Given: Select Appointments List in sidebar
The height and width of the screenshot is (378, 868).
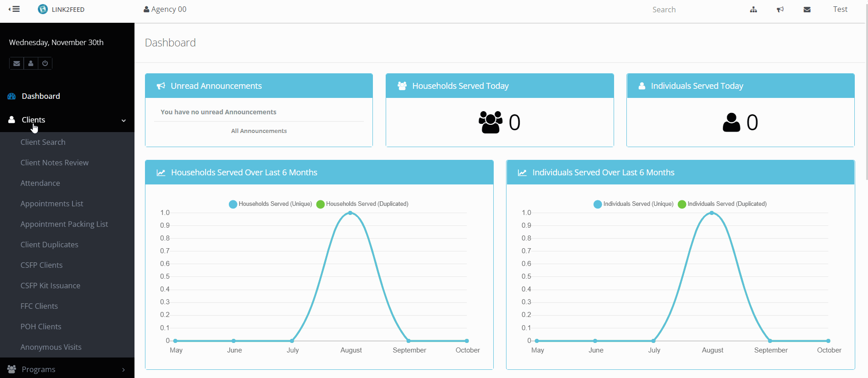Looking at the screenshot, I should 52,204.
